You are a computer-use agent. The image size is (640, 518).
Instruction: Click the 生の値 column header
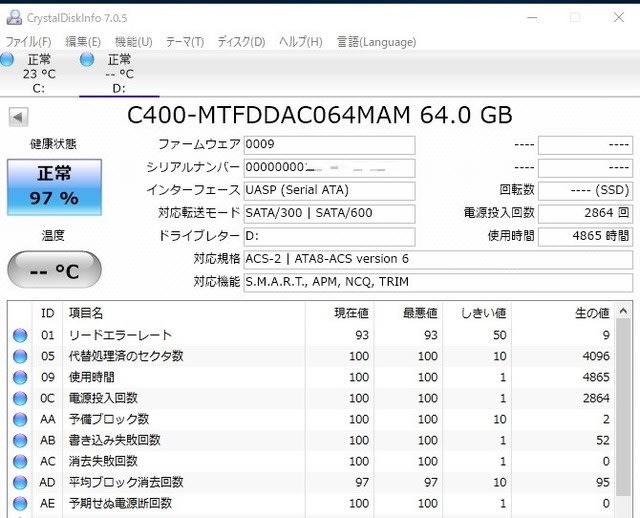[564, 313]
